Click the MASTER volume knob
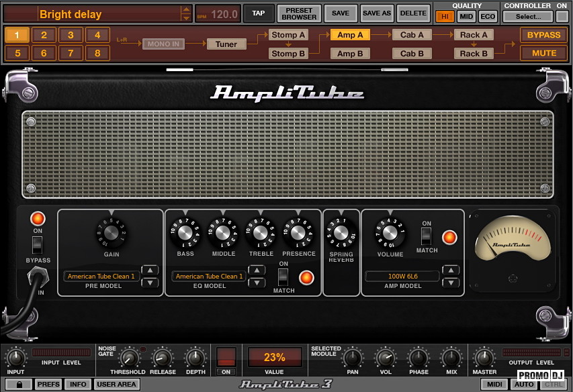 tap(484, 357)
